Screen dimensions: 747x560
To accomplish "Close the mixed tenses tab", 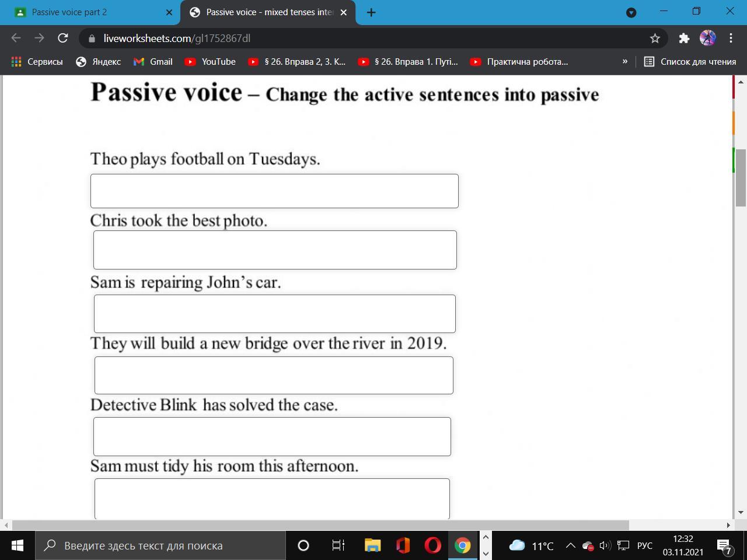I will click(343, 12).
